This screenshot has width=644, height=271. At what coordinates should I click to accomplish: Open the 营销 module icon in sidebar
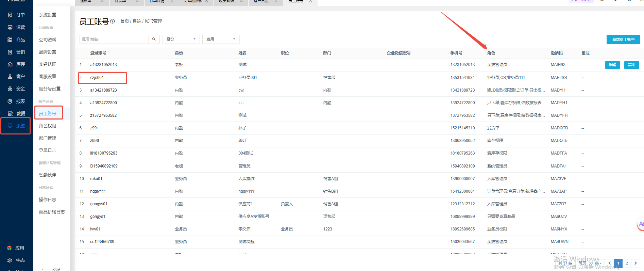[x=10, y=52]
